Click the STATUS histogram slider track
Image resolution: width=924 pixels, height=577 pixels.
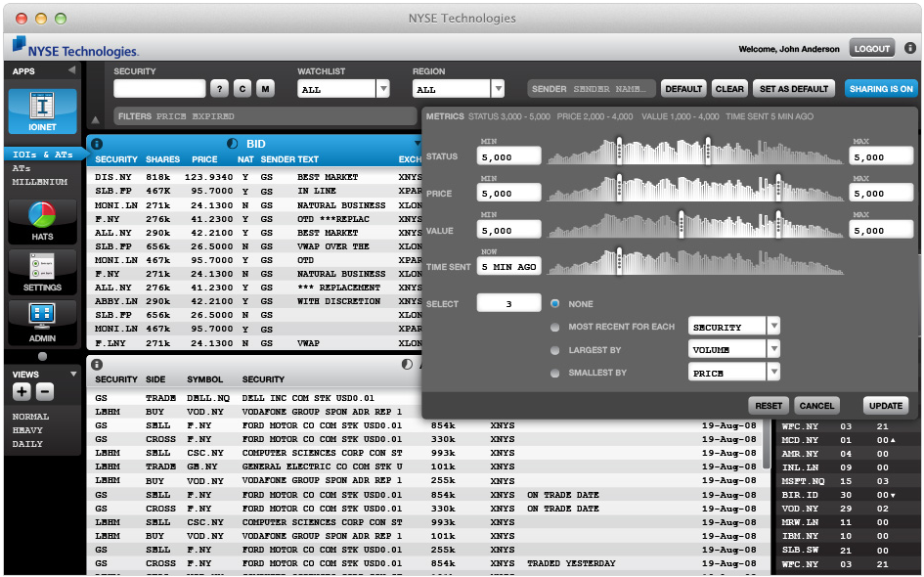click(x=696, y=152)
